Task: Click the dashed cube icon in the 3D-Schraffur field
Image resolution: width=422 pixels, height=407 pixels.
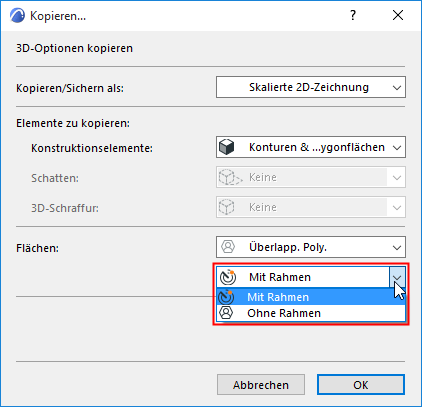Action: click(x=227, y=207)
